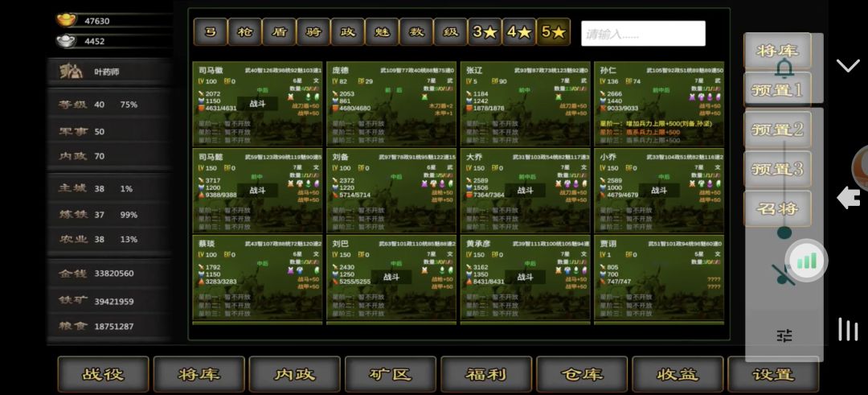Toggle the highlighted 5★ star filter
This screenshot has width=868, height=395.
(x=554, y=32)
